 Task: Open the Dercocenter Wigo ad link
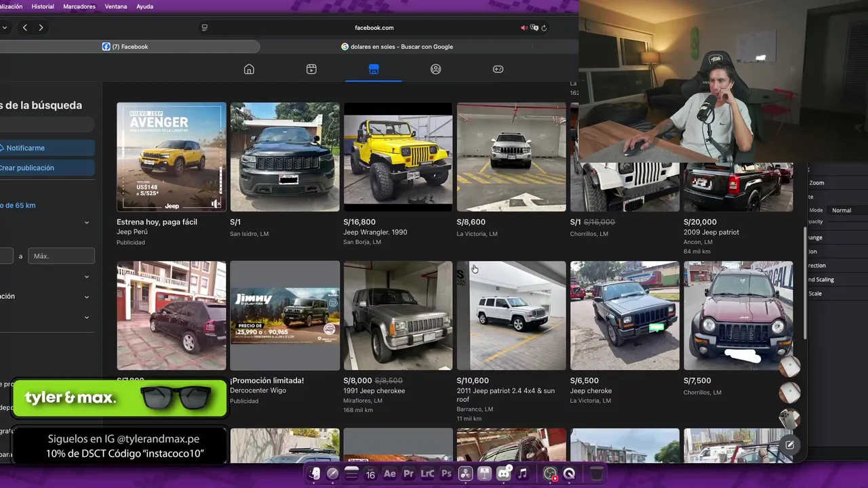click(x=258, y=390)
